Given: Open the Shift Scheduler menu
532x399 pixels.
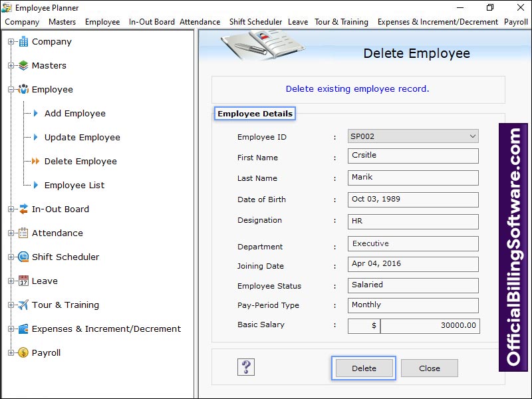Looking at the screenshot, I should [255, 22].
